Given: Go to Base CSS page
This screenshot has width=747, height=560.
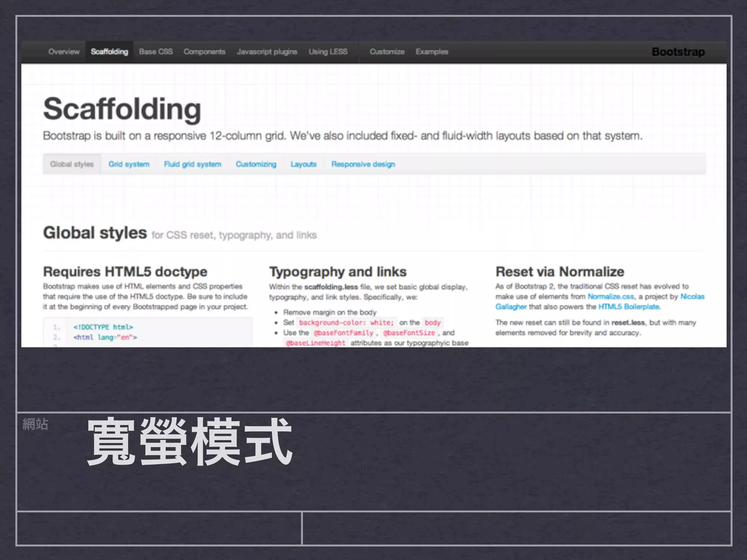Looking at the screenshot, I should point(156,52).
